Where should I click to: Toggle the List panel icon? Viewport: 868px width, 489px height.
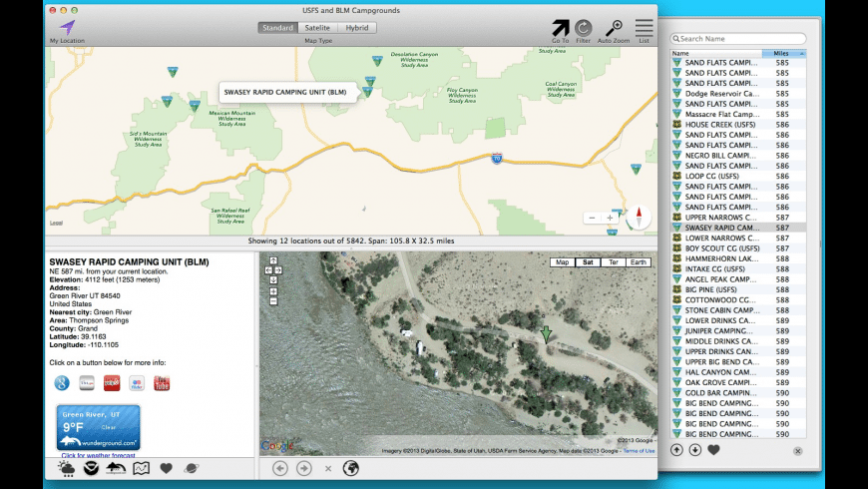(x=644, y=28)
